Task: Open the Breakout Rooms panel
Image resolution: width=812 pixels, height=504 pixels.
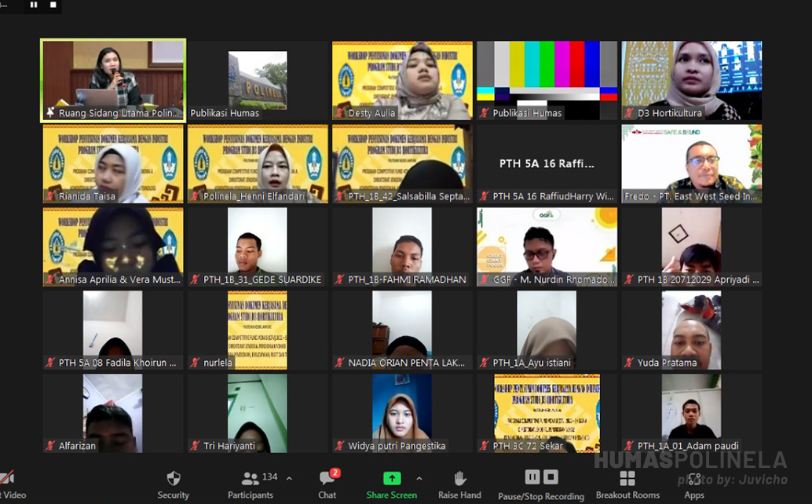Action: (627, 479)
